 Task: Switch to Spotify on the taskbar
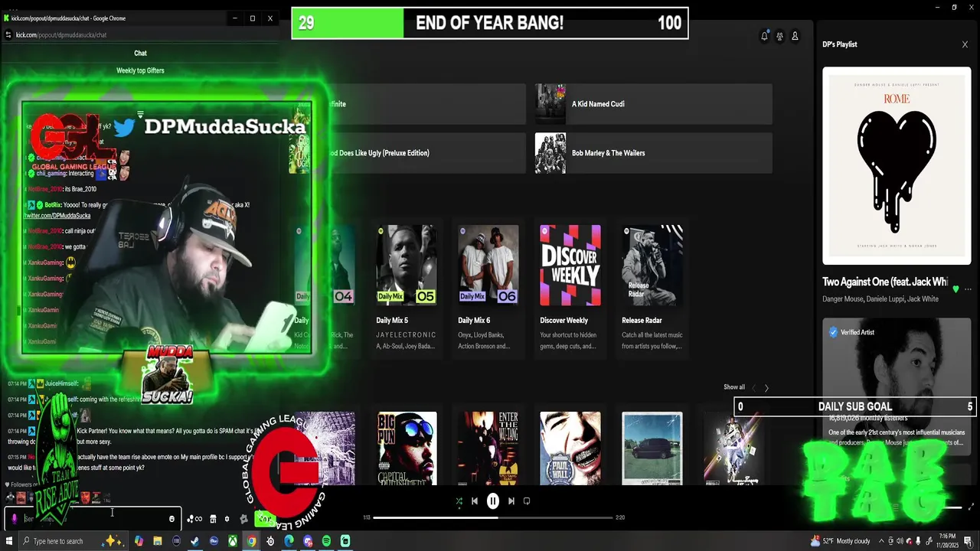click(327, 541)
